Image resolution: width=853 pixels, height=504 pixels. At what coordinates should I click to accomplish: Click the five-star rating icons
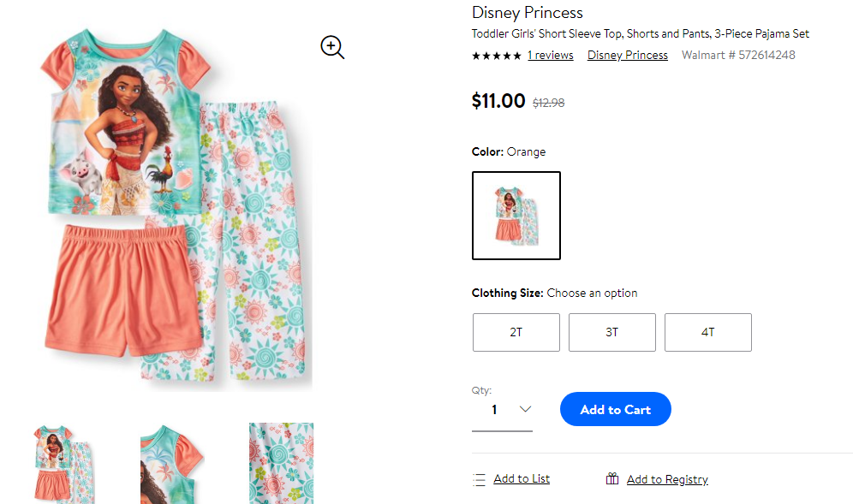point(496,56)
